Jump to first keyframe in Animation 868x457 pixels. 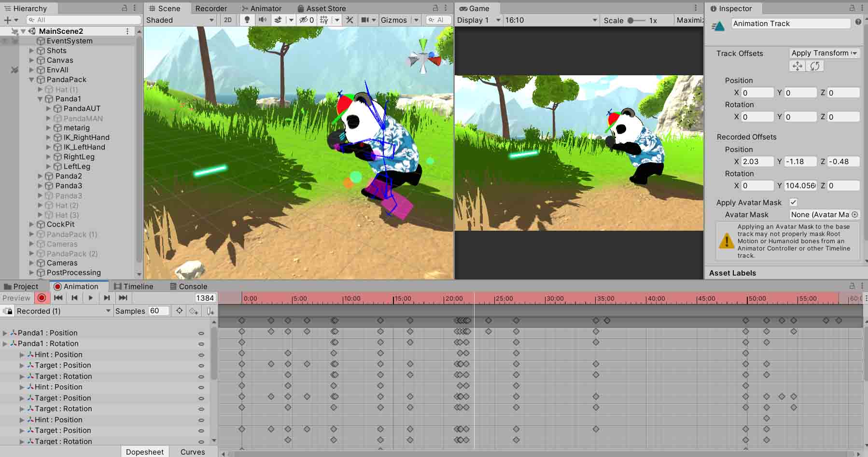pos(58,298)
